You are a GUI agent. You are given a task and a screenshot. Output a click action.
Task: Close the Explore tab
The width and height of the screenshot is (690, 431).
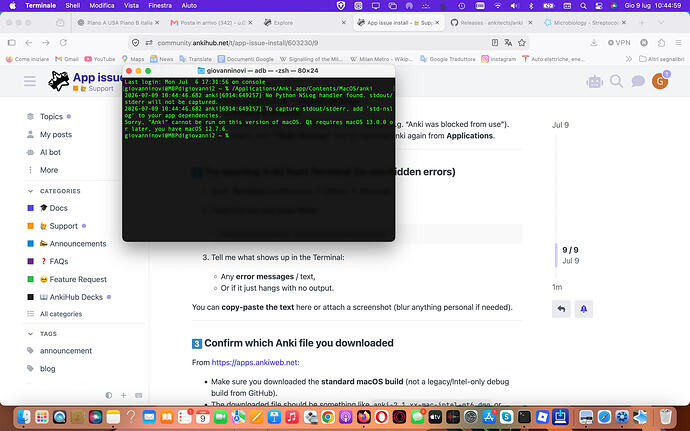point(344,22)
